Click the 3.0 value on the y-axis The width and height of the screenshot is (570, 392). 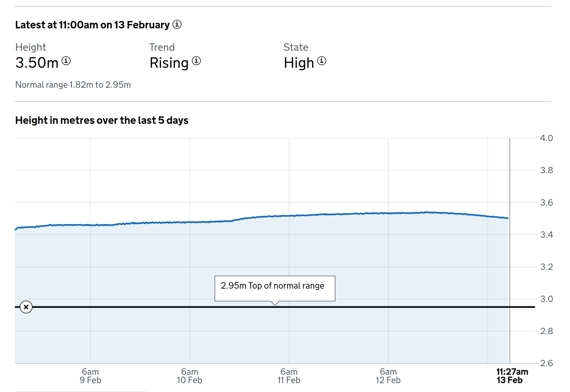pyautogui.click(x=546, y=299)
